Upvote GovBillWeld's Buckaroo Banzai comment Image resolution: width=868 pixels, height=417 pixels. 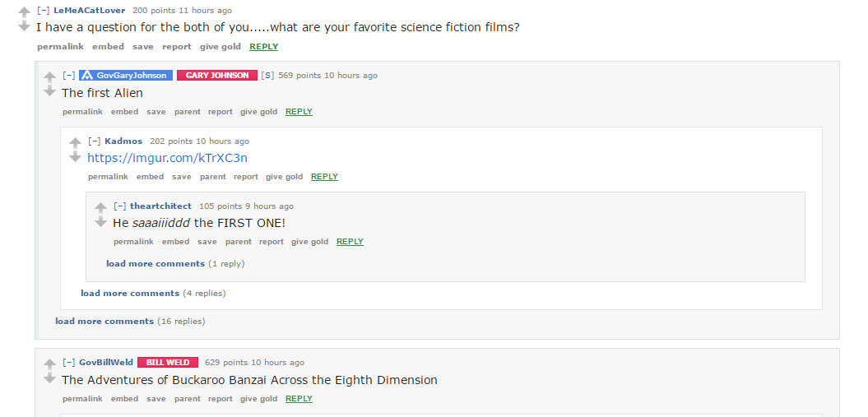50,364
